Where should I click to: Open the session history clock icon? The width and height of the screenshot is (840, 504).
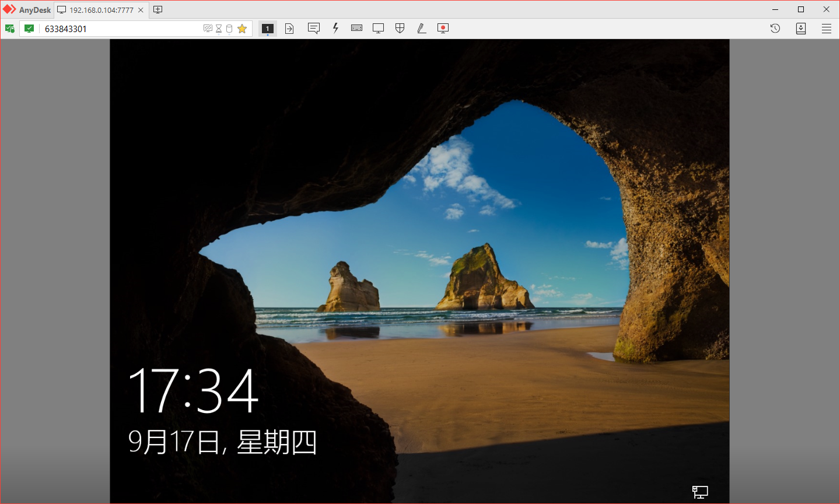tap(775, 28)
